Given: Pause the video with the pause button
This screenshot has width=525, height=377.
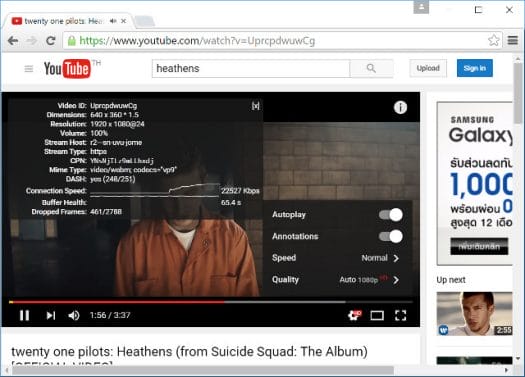Looking at the screenshot, I should point(24,315).
